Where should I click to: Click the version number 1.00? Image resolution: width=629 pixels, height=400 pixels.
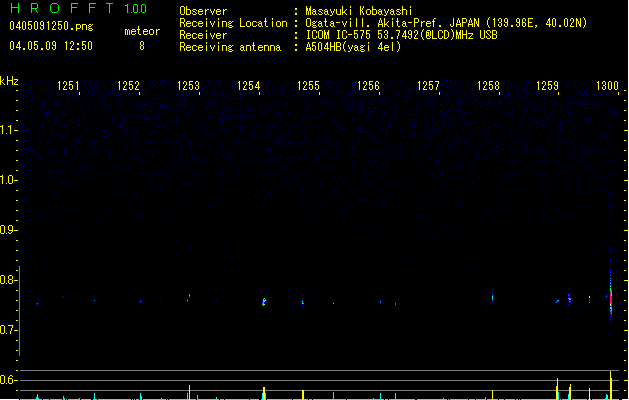pyautogui.click(x=135, y=9)
